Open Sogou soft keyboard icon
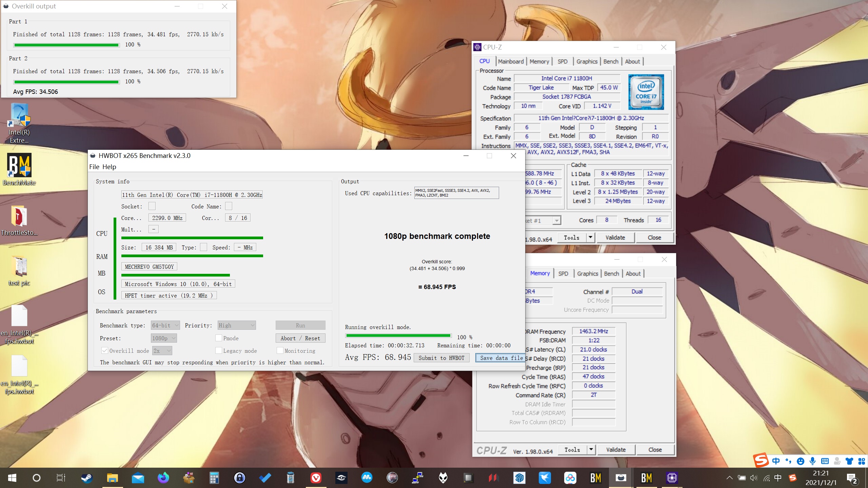Screen dimensions: 868x488 (825, 461)
